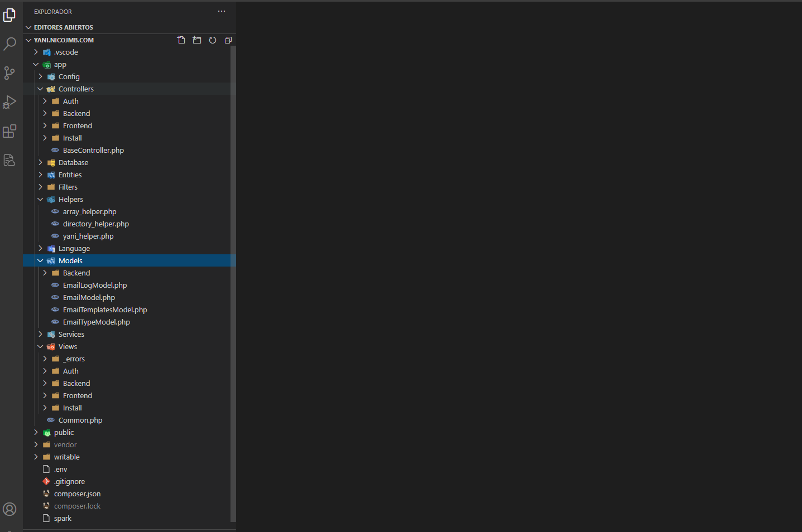Viewport: 802px width, 532px height.
Task: Open the Search view in activity bar
Action: (9, 44)
